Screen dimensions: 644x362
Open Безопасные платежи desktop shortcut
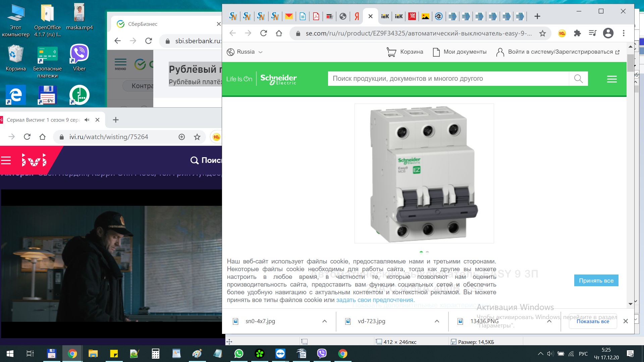[47, 62]
